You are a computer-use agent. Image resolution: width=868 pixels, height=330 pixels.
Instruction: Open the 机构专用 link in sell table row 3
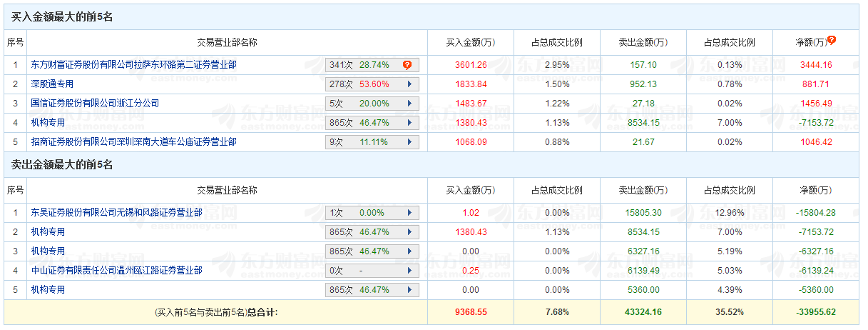coord(48,251)
